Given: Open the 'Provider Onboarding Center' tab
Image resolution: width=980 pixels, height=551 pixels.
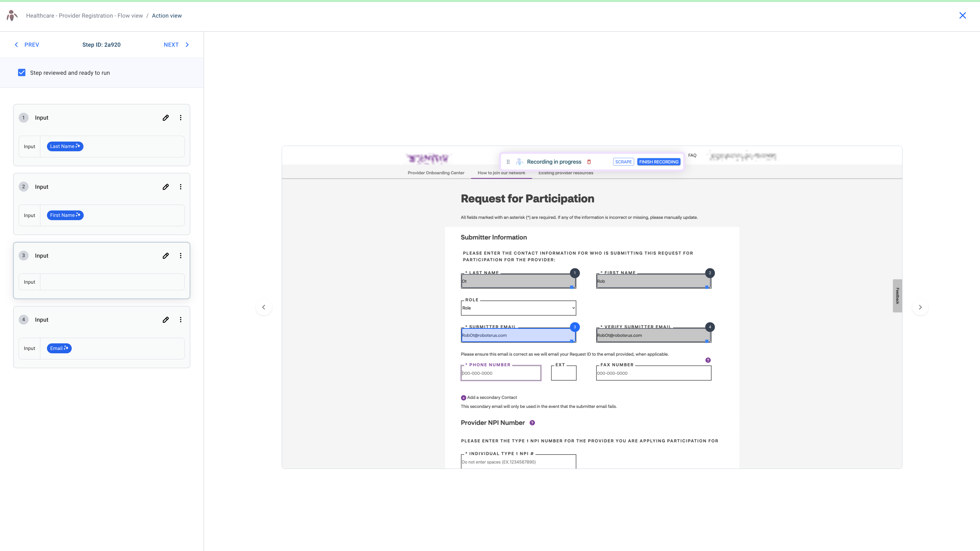Looking at the screenshot, I should [436, 173].
